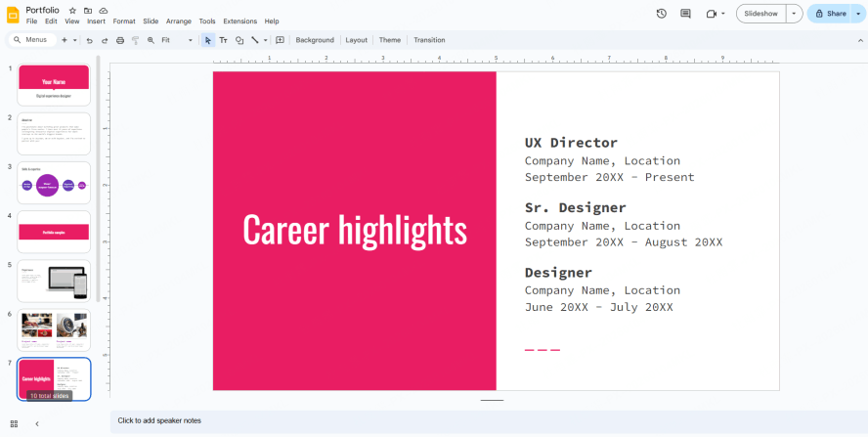Open the Arrange menu
The width and height of the screenshot is (868, 437).
[x=179, y=22]
